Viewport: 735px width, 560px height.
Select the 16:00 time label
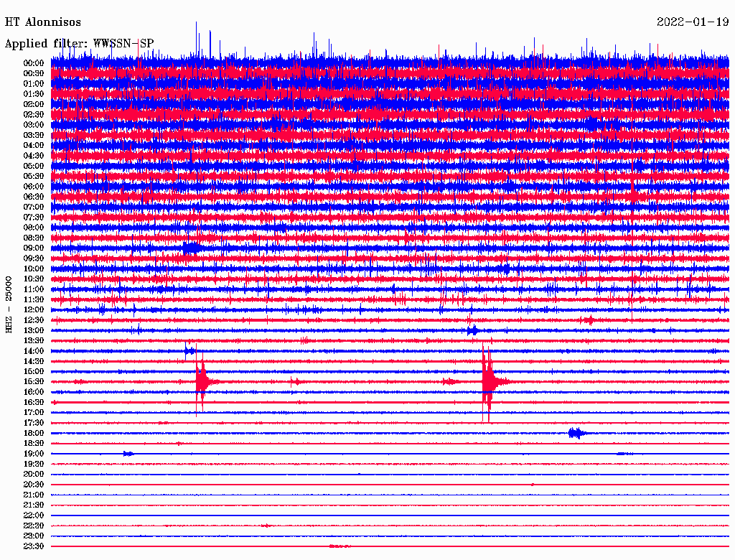pyautogui.click(x=34, y=392)
